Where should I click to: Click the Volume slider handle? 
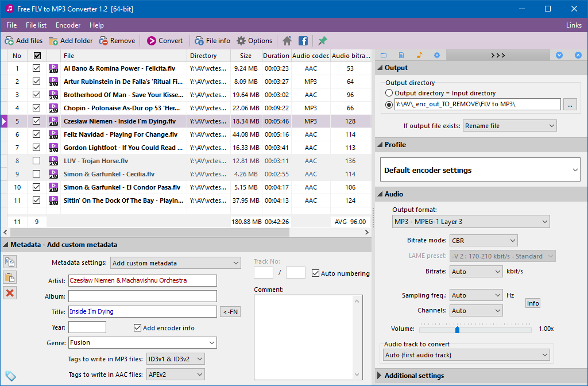(457, 329)
